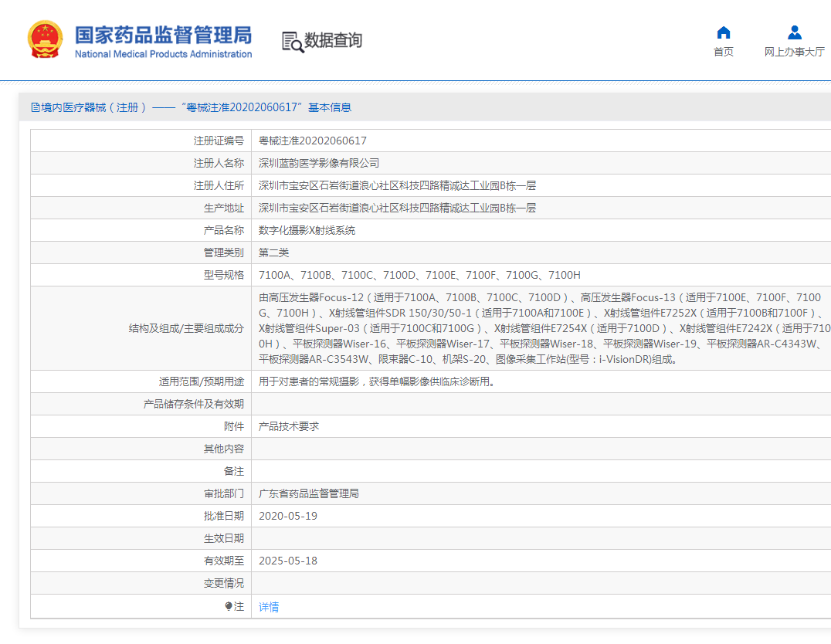Click 国家药品监督管理局 title

coord(163,35)
